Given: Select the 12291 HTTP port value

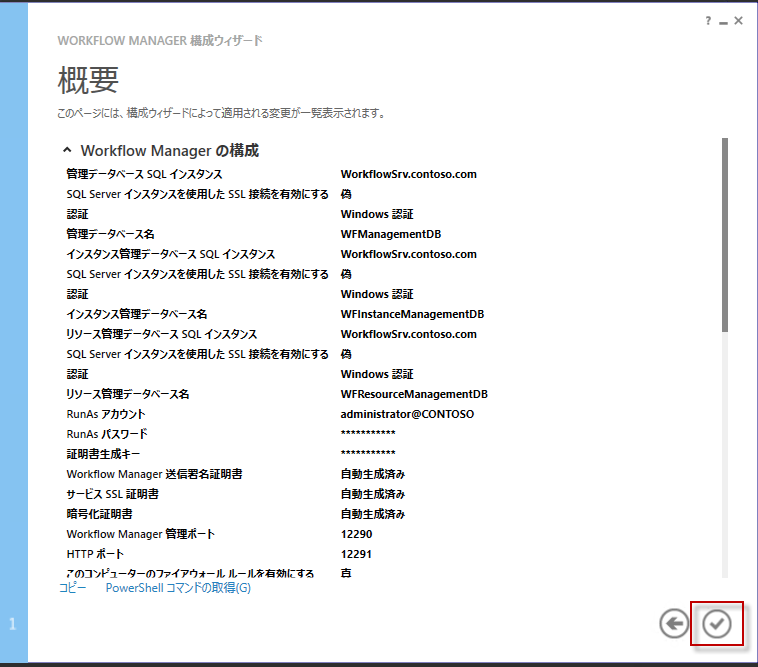Looking at the screenshot, I should coord(356,554).
